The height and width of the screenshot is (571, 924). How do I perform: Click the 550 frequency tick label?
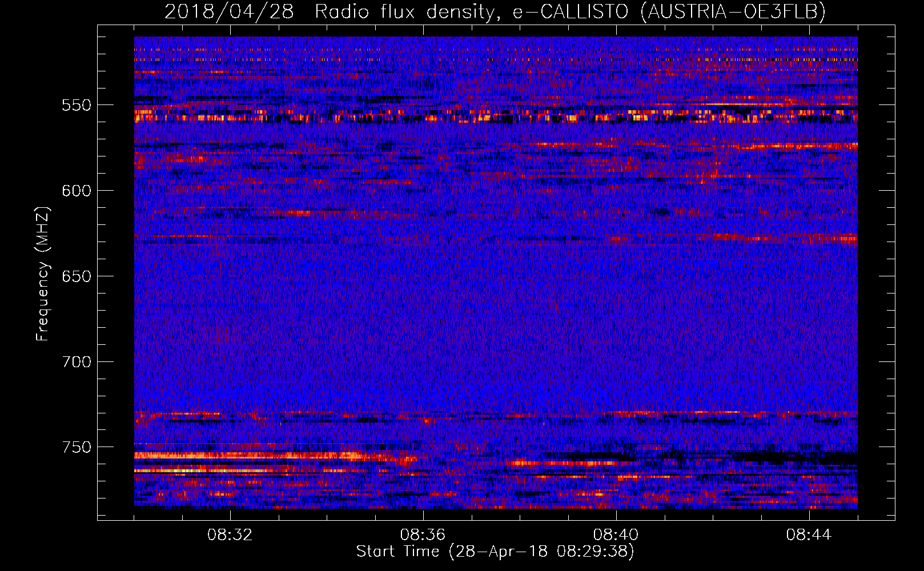coord(77,105)
